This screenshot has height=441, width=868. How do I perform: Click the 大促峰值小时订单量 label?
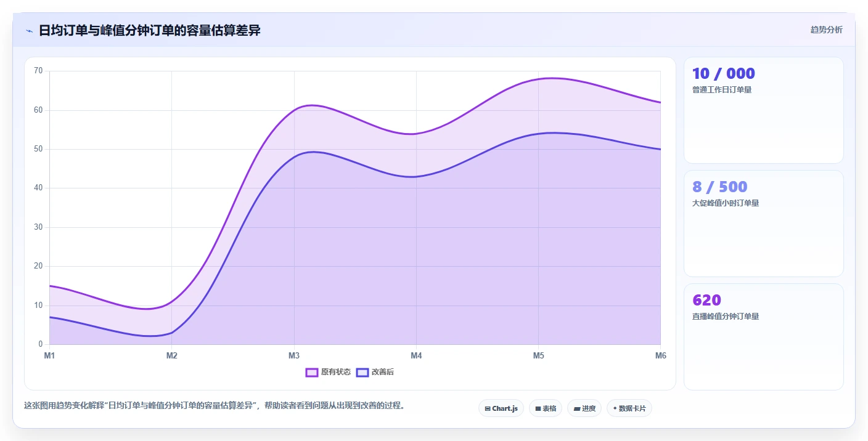(x=726, y=203)
